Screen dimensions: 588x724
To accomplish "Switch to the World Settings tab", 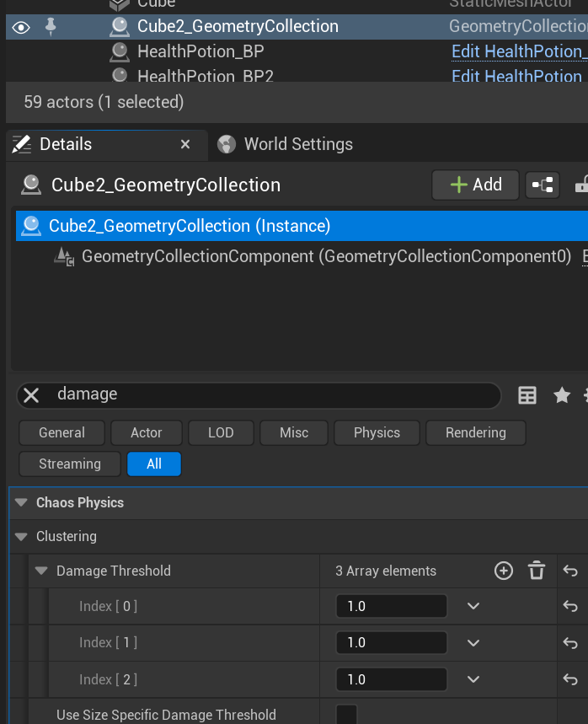I will pyautogui.click(x=297, y=144).
